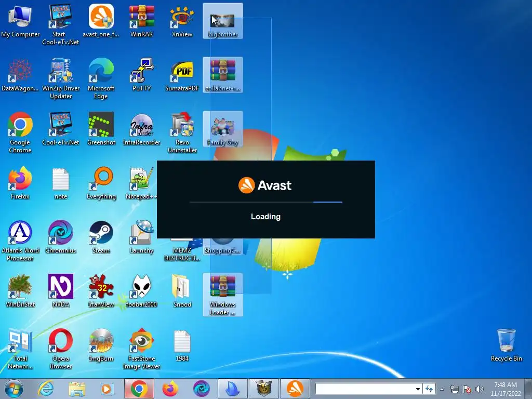Select the bigbrother file on desktop
532x399 pixels.
(x=222, y=21)
